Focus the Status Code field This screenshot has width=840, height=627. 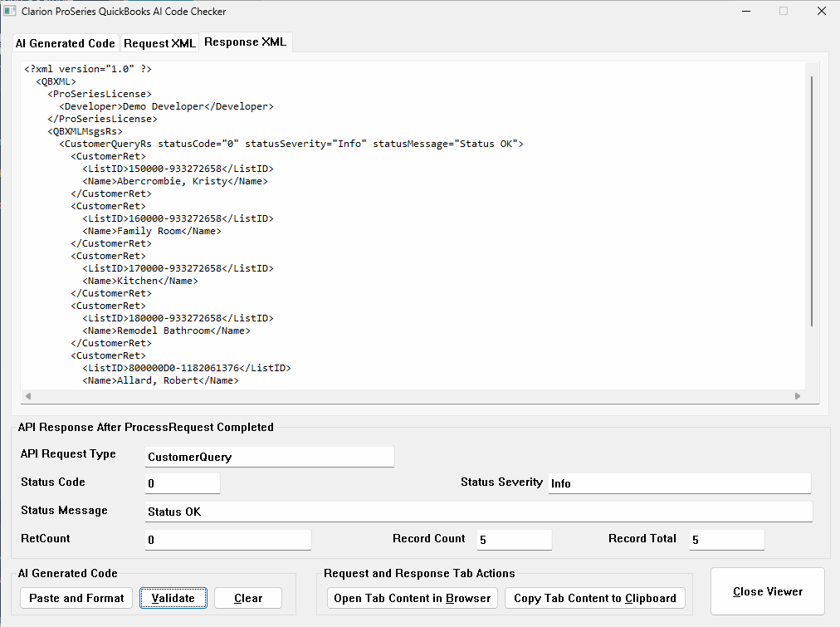tap(182, 483)
